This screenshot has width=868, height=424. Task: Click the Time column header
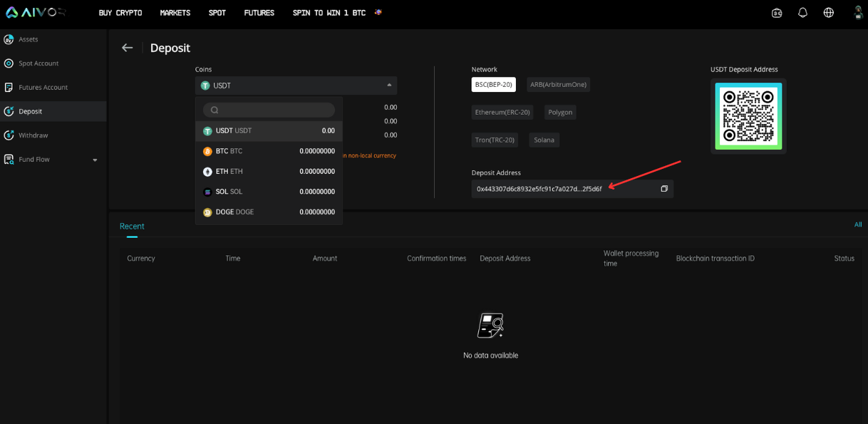(233, 259)
